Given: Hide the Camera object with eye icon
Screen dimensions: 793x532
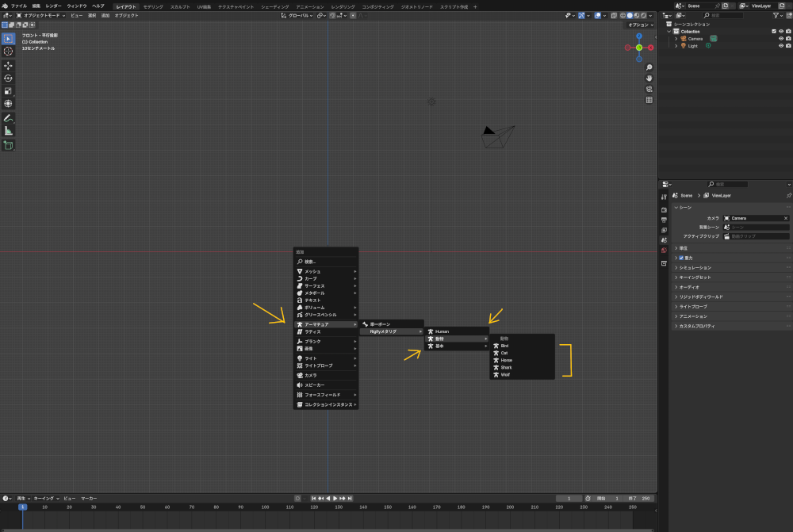Looking at the screenshot, I should point(780,38).
